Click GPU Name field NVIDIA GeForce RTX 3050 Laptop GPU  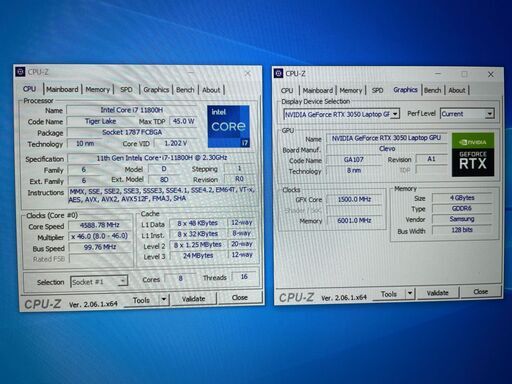tap(386, 138)
